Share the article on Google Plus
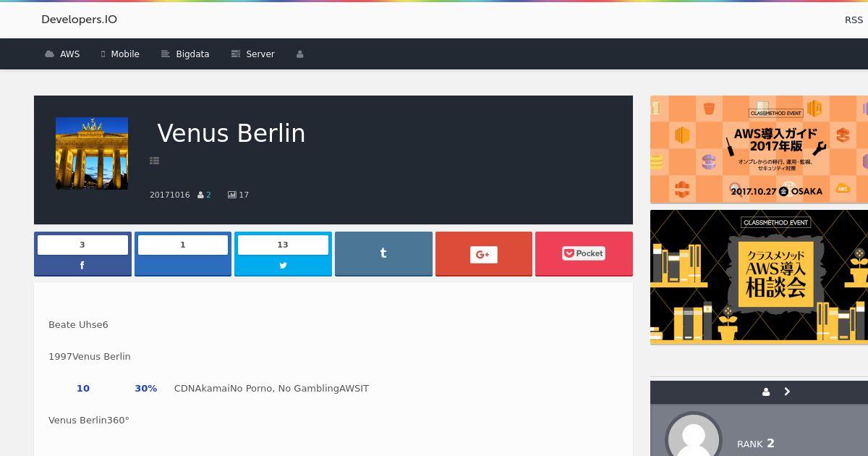 pos(484,254)
